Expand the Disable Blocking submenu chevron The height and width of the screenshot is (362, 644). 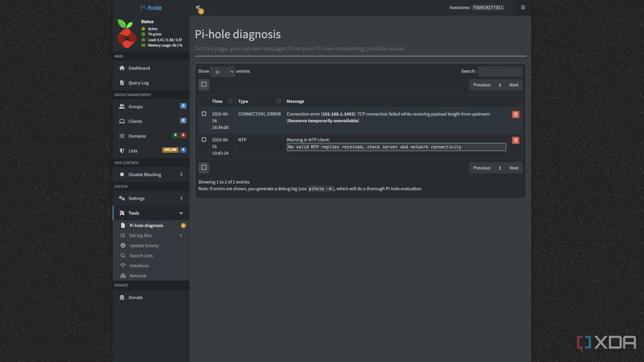click(x=181, y=174)
